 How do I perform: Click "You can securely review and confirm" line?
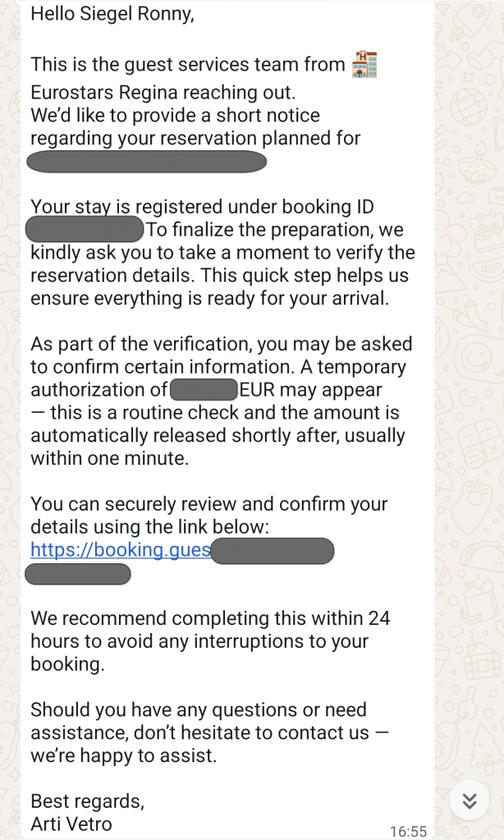pos(208,503)
